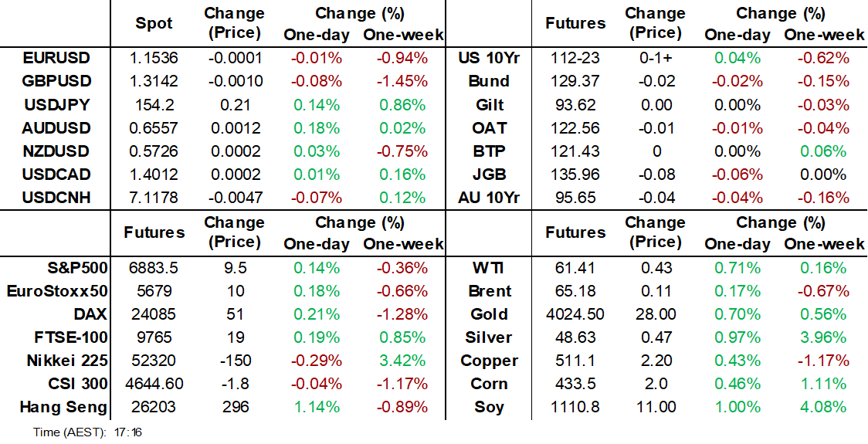The image size is (868, 444).
Task: Select the Copper futures price 511.1
Action: click(575, 361)
